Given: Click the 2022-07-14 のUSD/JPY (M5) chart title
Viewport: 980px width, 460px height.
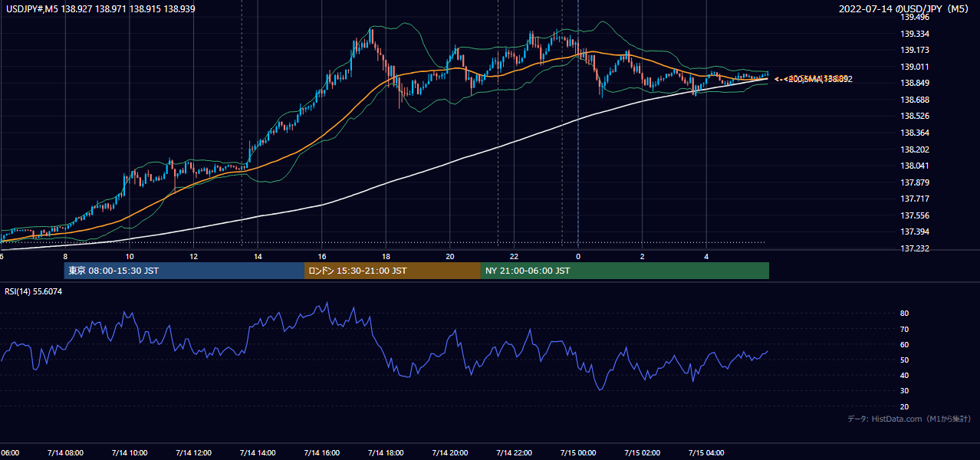Looking at the screenshot, I should [905, 9].
